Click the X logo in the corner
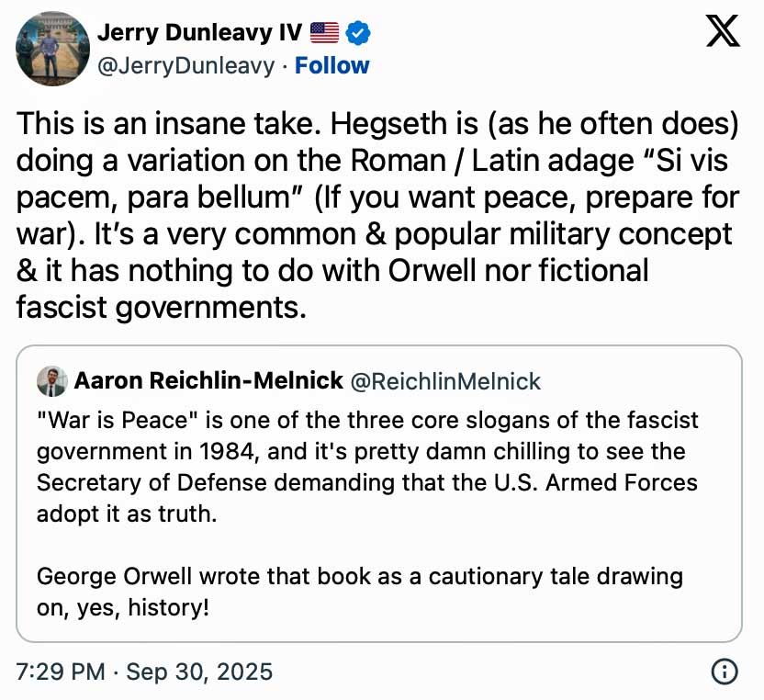764x700 pixels. [x=723, y=34]
